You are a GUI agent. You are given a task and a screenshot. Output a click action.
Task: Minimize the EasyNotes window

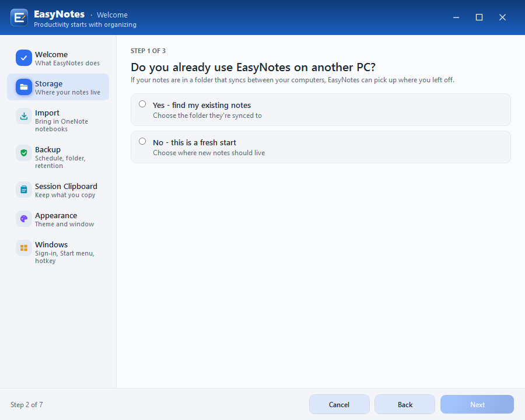click(456, 17)
